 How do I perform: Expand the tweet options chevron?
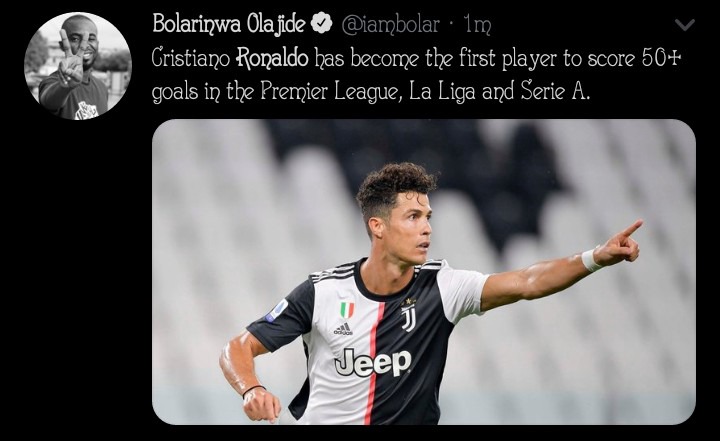685,25
